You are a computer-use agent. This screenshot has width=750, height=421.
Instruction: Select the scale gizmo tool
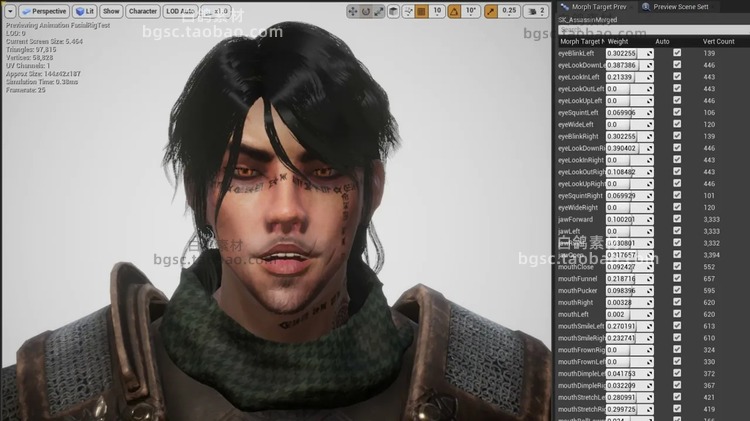tap(379, 11)
